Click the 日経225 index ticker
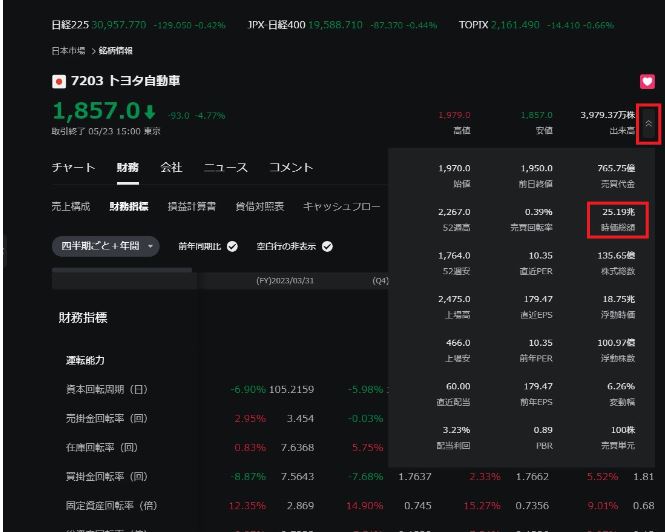Screen dimensions: 665x532 (138, 25)
